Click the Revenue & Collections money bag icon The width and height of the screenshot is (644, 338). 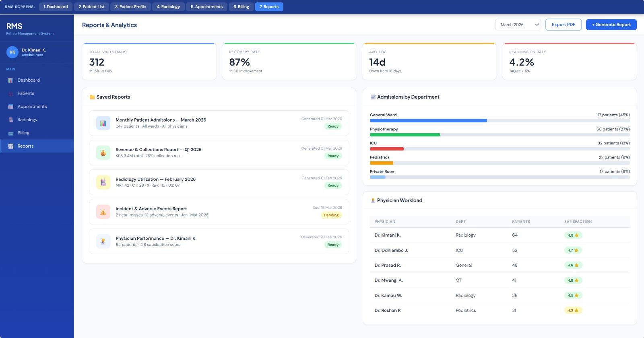(103, 153)
